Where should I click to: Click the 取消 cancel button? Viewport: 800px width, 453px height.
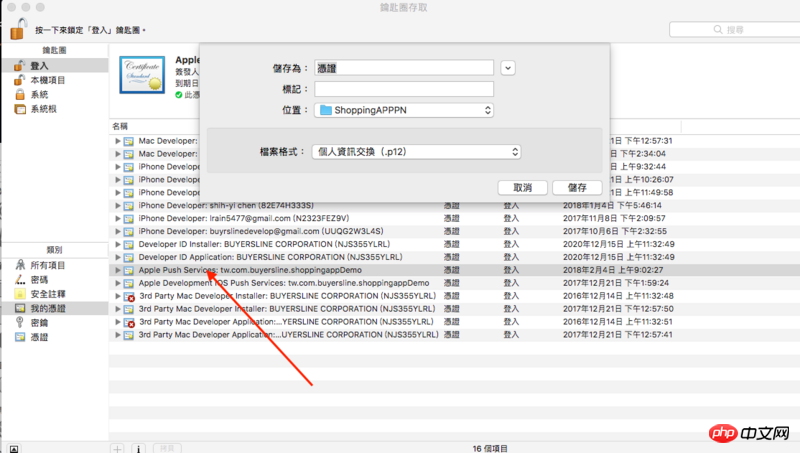(x=522, y=188)
